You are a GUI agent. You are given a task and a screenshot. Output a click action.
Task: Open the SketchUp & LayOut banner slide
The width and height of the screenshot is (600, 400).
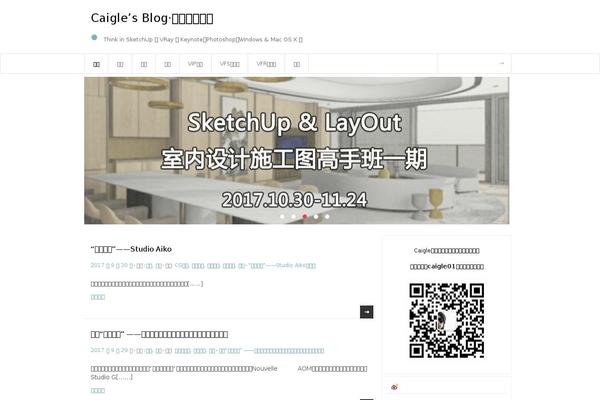point(297,150)
